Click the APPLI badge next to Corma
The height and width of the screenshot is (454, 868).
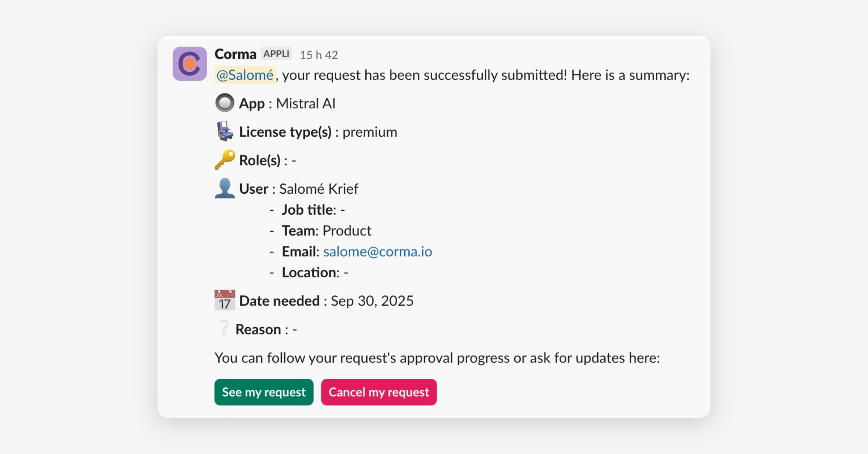276,54
